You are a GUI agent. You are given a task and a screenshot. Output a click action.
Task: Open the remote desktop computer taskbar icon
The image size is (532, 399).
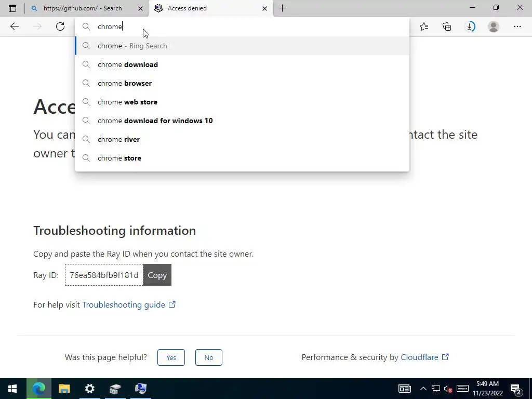pyautogui.click(x=140, y=389)
